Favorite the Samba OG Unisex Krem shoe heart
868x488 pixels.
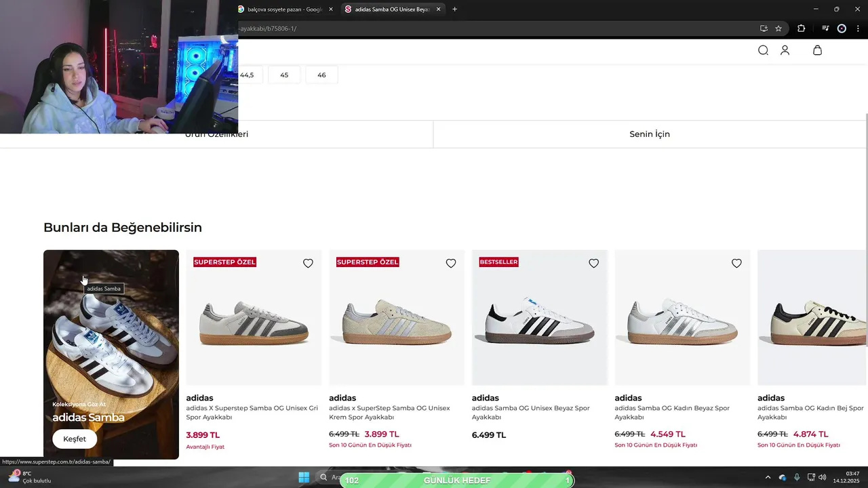click(x=451, y=264)
